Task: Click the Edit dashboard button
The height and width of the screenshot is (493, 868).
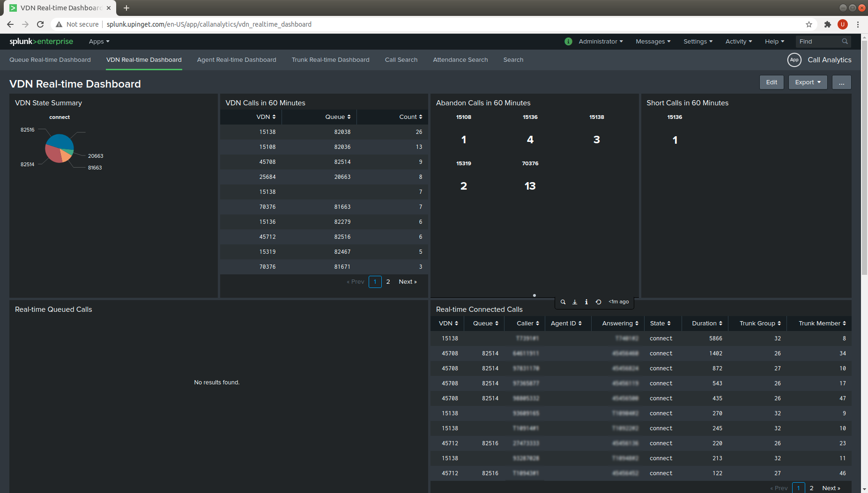Action: (772, 82)
